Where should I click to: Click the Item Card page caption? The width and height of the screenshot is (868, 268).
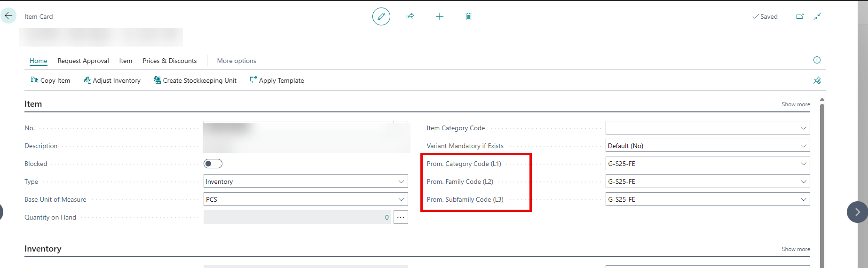click(x=39, y=16)
